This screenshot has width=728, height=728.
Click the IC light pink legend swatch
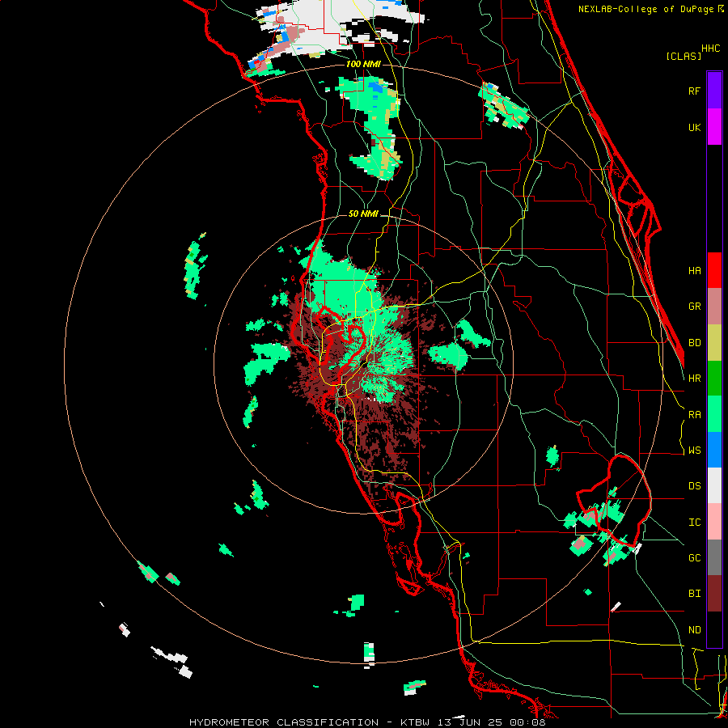coord(714,522)
